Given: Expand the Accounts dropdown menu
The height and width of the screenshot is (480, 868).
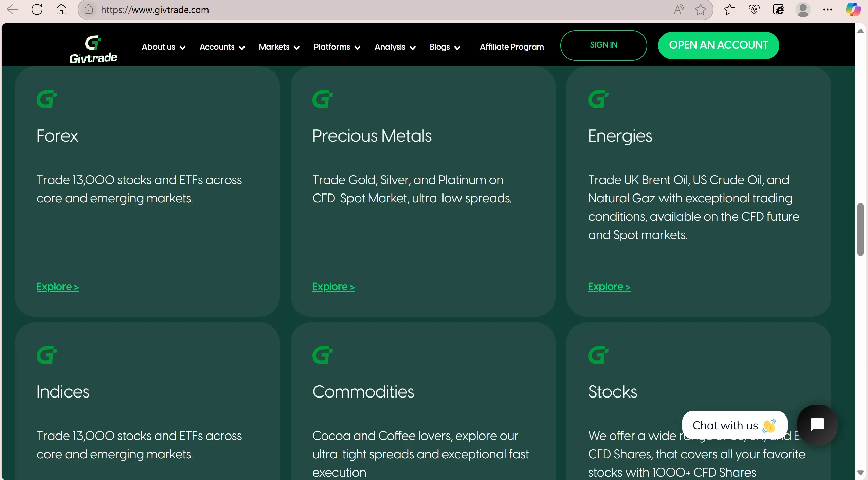Looking at the screenshot, I should pyautogui.click(x=222, y=47).
